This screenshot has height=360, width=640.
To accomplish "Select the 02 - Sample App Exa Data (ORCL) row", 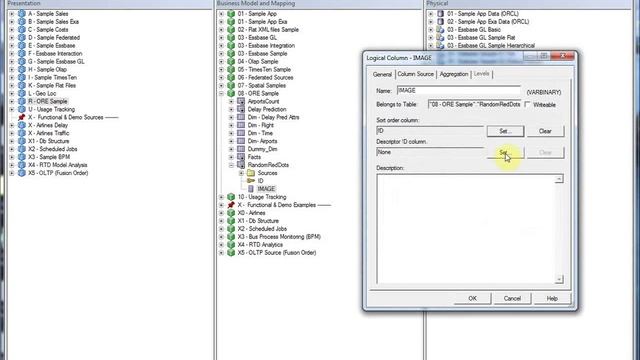I will click(x=488, y=22).
